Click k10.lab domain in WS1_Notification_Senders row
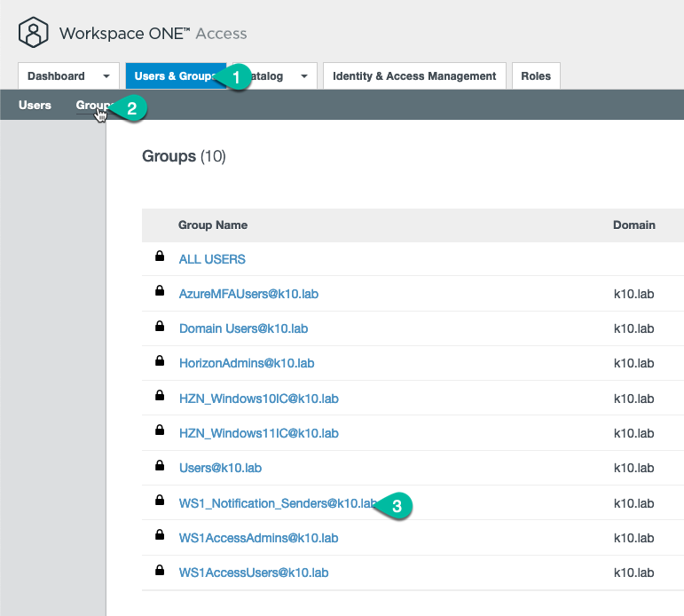Viewport: 684px width, 616px height. (633, 503)
